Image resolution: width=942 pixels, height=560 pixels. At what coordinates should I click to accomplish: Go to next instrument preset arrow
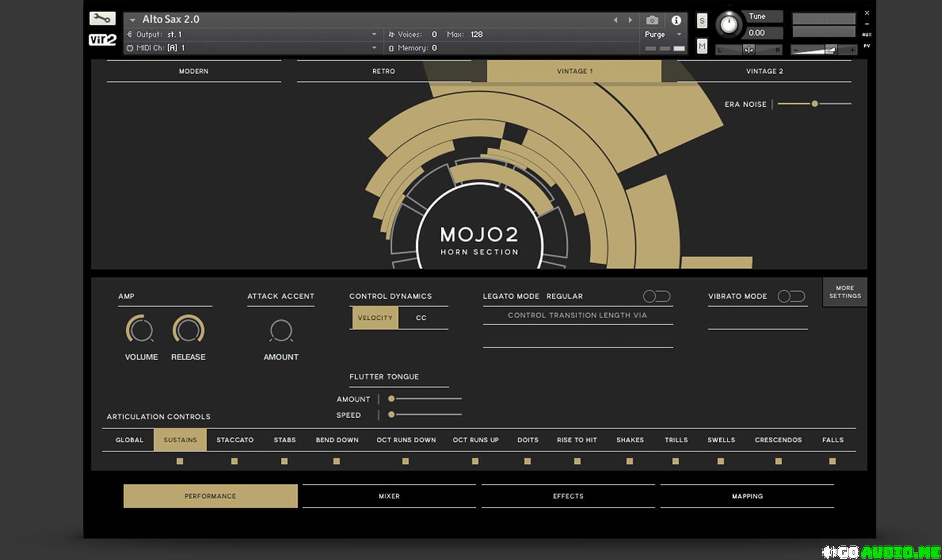pyautogui.click(x=630, y=20)
